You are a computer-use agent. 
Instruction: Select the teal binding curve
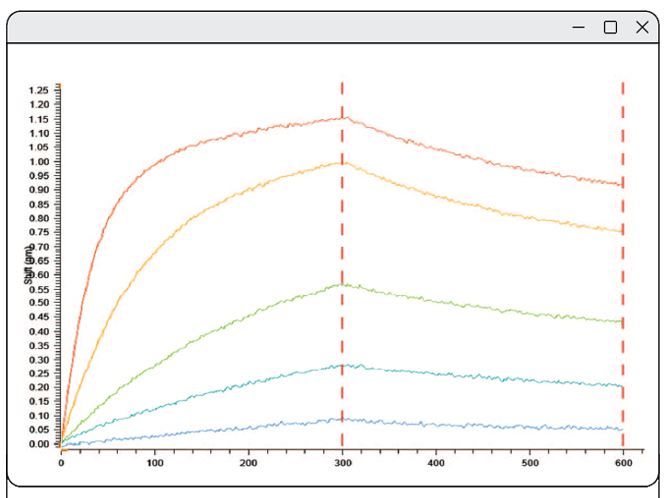point(200,394)
